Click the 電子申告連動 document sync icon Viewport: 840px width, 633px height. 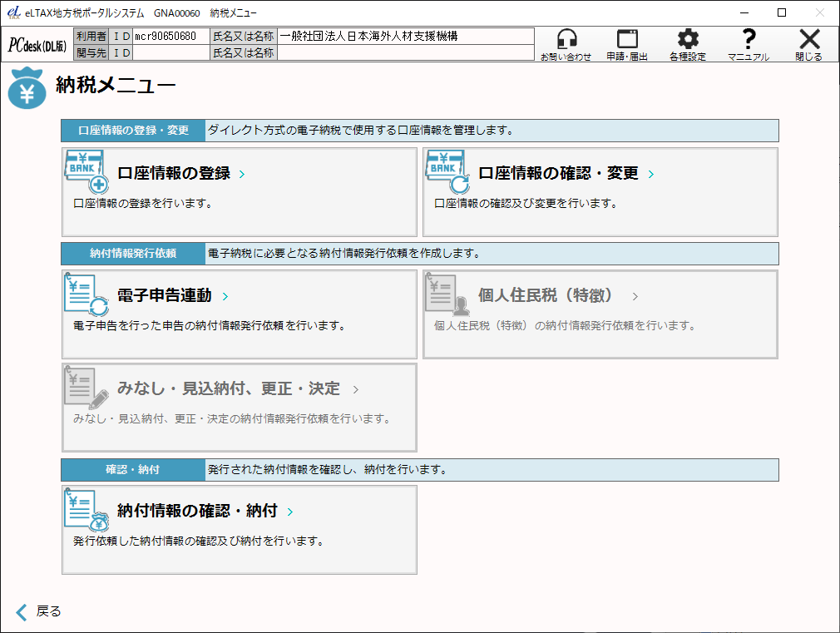(x=86, y=294)
